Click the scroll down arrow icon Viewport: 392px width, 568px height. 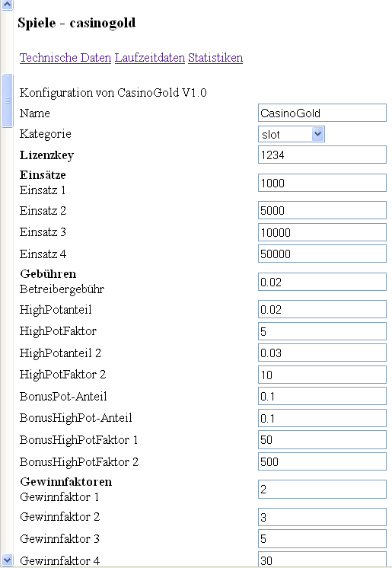click(7, 560)
